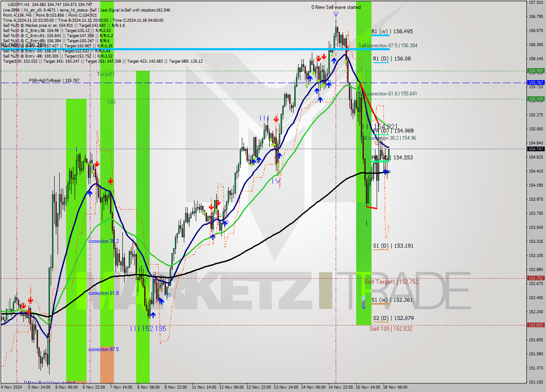Screen dimensions: 546x392
Task: Click the red 152.752 price tag on axis
Action: coord(536,278)
